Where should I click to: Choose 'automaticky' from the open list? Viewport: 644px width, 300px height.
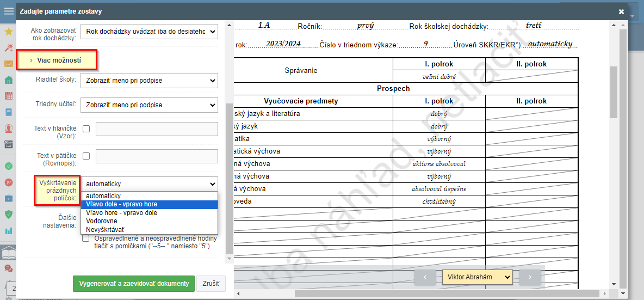pos(149,196)
